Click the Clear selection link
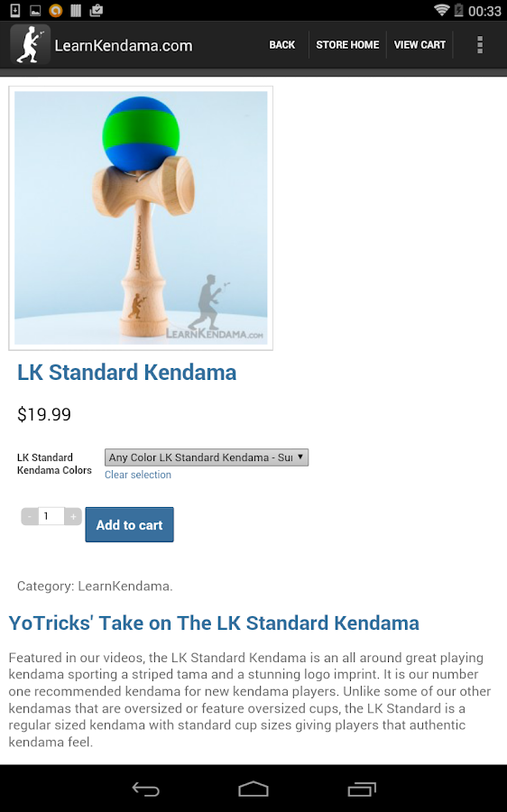Viewport: 507px width, 812px height. pyautogui.click(x=138, y=475)
